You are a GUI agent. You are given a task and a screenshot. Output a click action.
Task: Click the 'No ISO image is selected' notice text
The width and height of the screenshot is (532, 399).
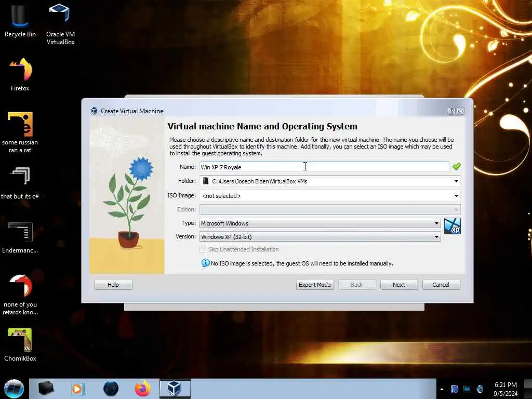click(x=302, y=263)
